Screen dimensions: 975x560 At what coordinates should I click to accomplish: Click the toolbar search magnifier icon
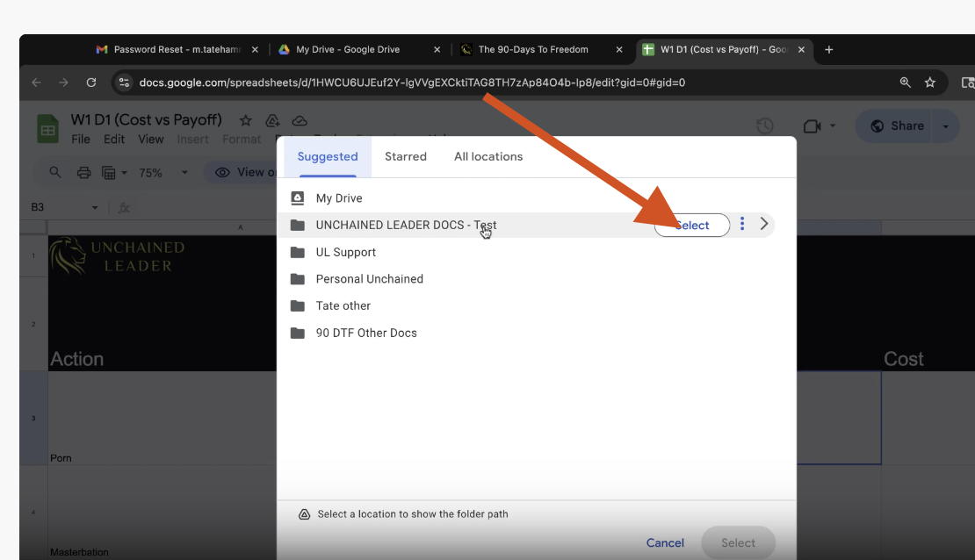point(55,172)
